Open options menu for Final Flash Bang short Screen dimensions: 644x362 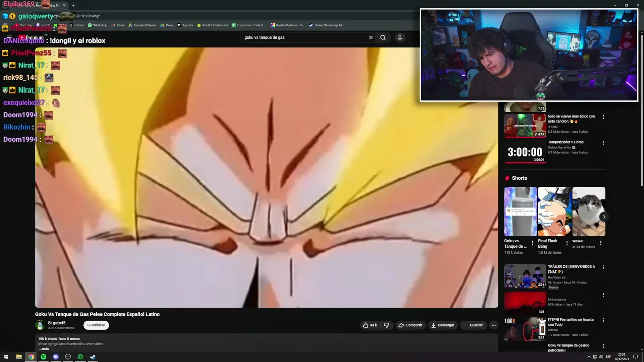tap(567, 243)
